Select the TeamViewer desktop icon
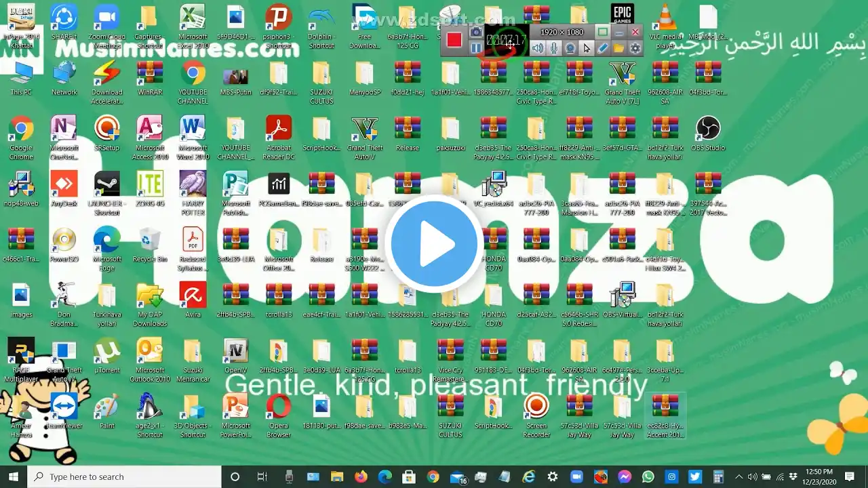 tap(64, 412)
